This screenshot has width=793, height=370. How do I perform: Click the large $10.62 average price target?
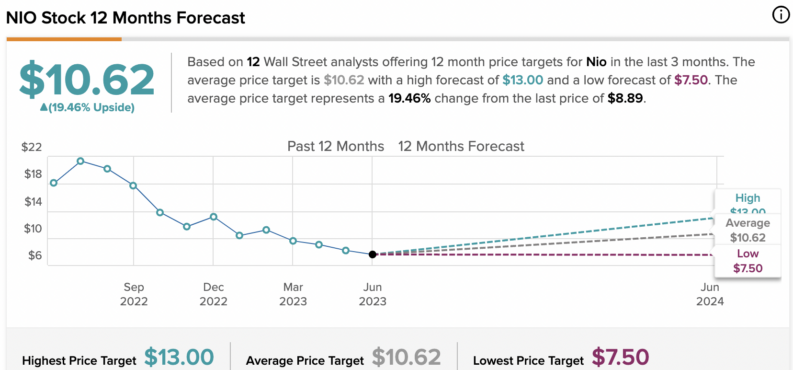pos(86,80)
